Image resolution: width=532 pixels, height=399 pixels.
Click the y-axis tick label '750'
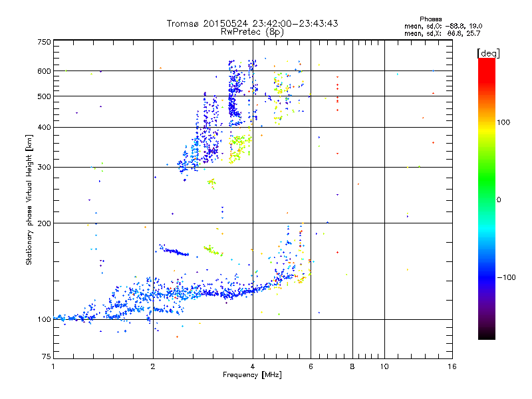coord(44,42)
